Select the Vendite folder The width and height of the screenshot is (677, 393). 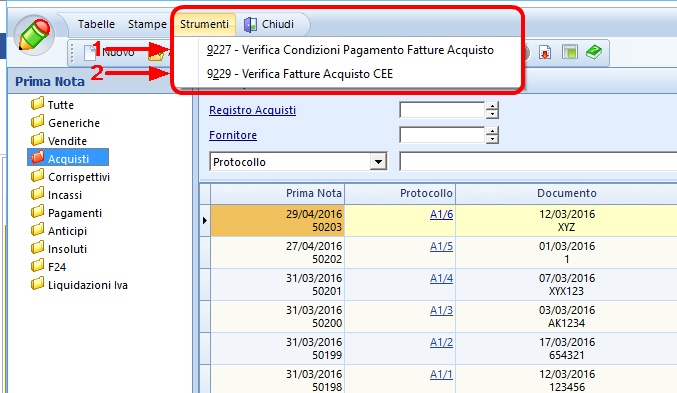(59, 141)
